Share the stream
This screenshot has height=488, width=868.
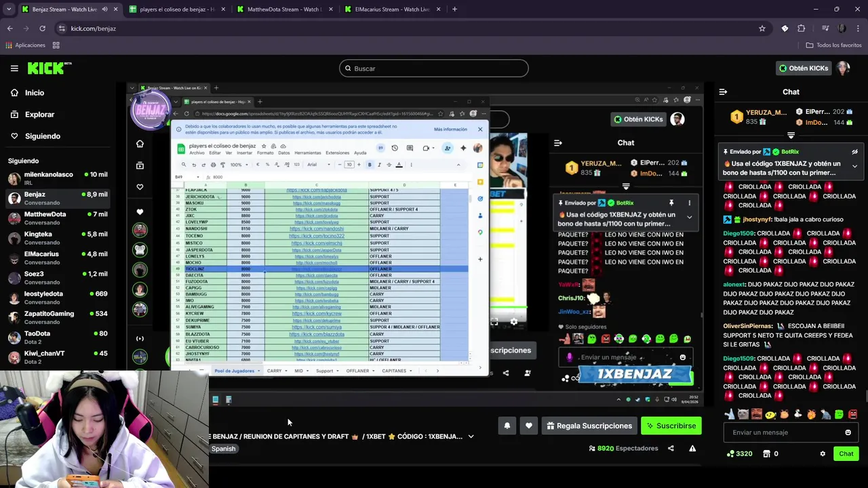[671, 448]
